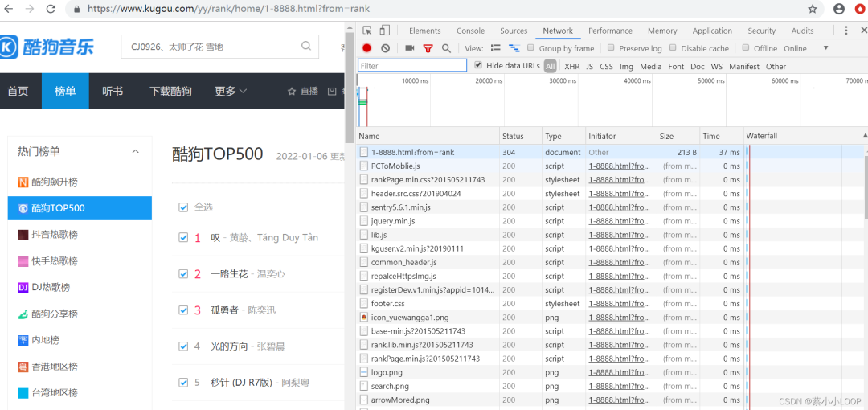Screen dimensions: 868x410
Task: Open 内地榜 chart from sidebar
Action: pyautogui.click(x=39, y=340)
